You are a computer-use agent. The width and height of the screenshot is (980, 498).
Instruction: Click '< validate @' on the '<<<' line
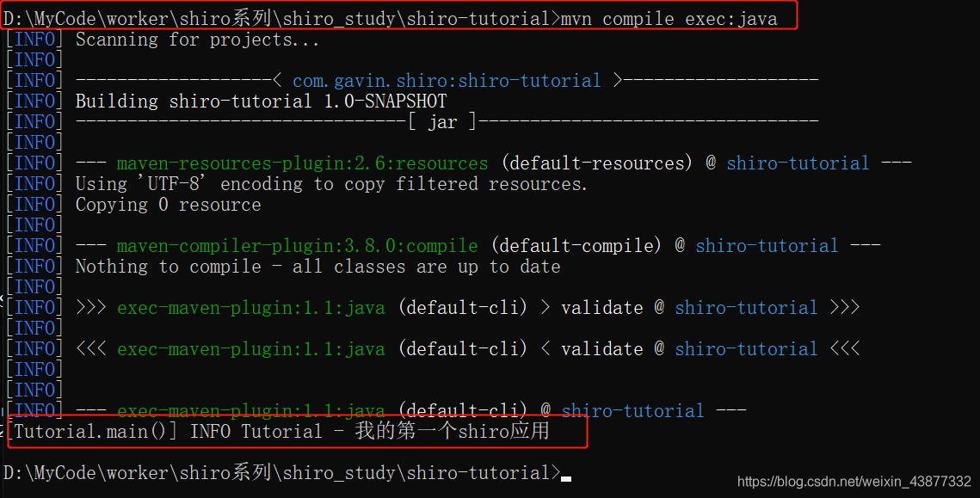click(602, 348)
